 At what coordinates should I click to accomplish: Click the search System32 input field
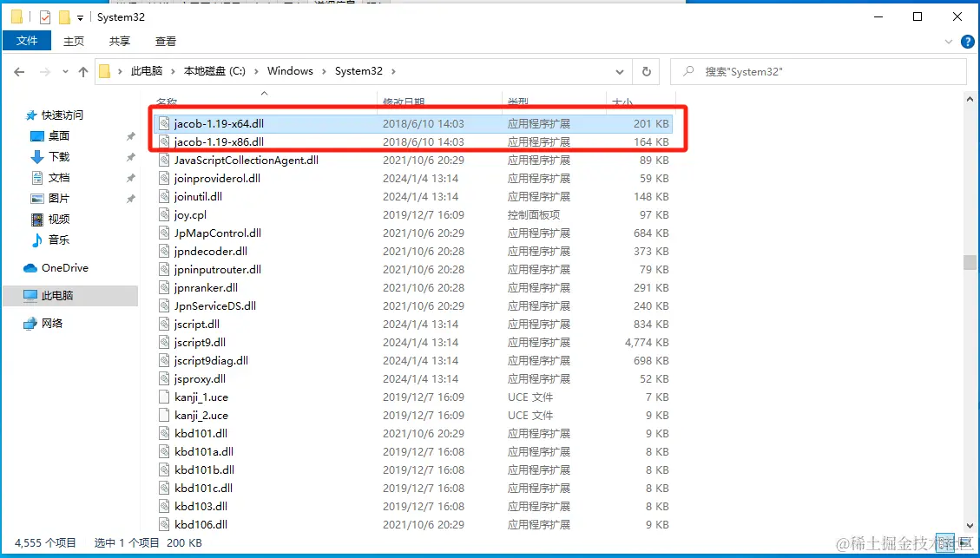point(819,71)
